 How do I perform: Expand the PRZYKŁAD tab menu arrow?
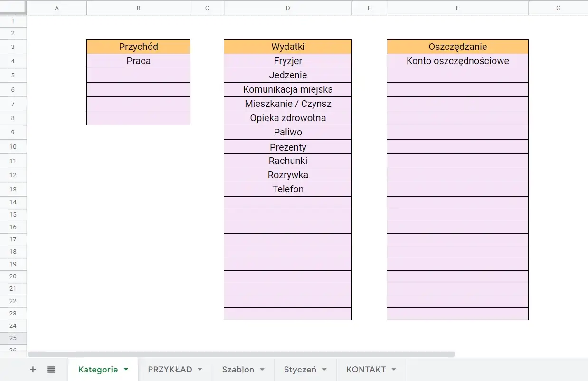click(200, 370)
